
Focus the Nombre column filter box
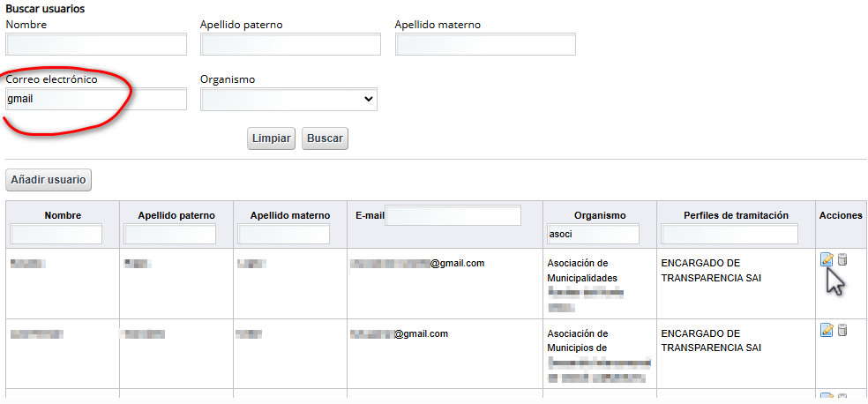click(x=56, y=235)
